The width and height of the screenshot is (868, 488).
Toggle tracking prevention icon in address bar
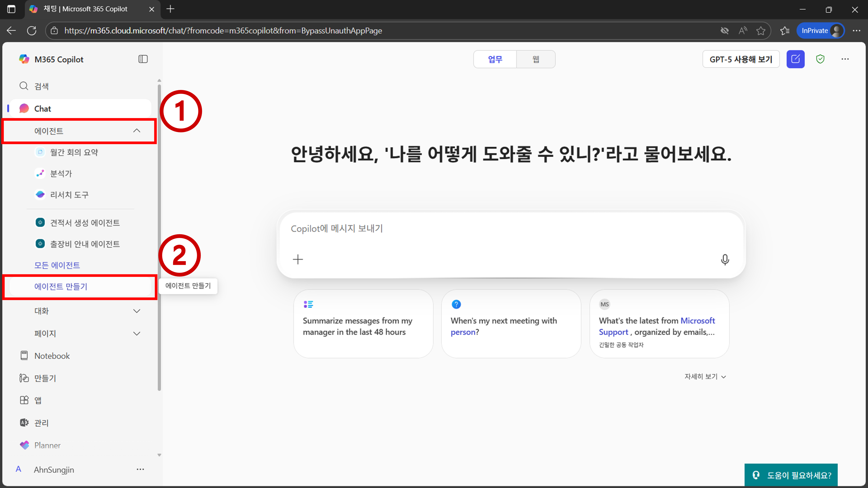point(725,31)
